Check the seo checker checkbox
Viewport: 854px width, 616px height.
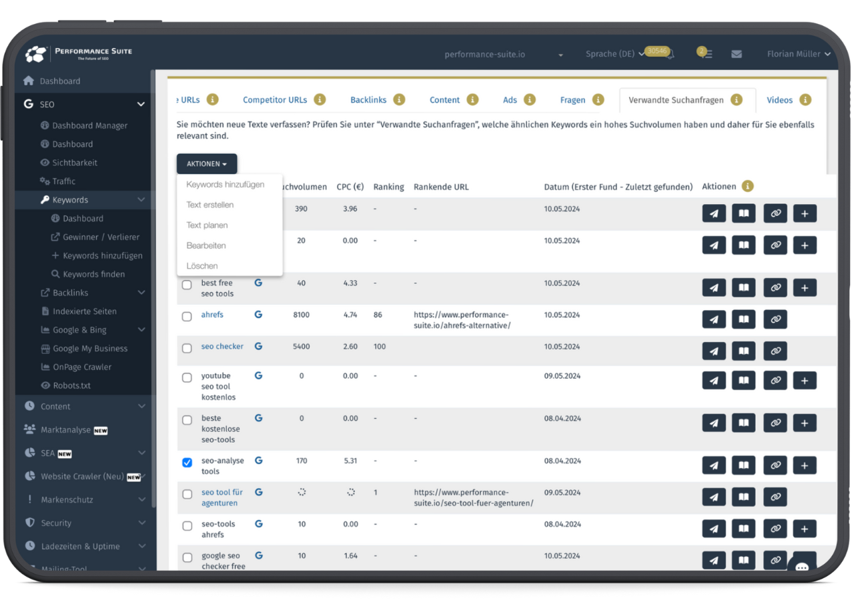tap(187, 348)
